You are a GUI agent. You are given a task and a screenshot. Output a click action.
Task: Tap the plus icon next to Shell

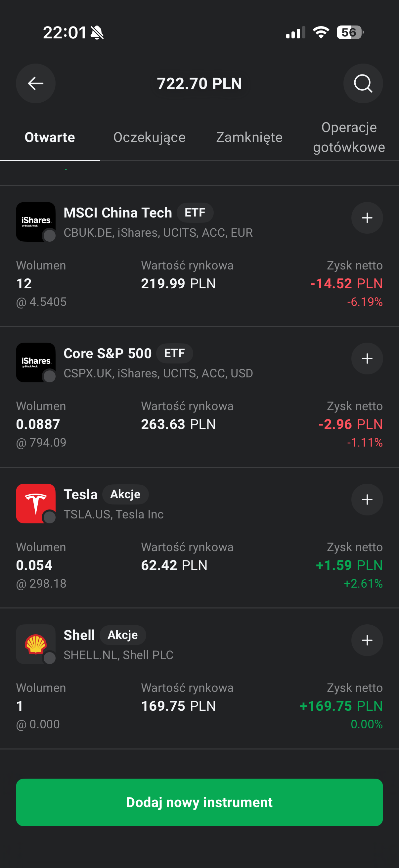pos(367,640)
